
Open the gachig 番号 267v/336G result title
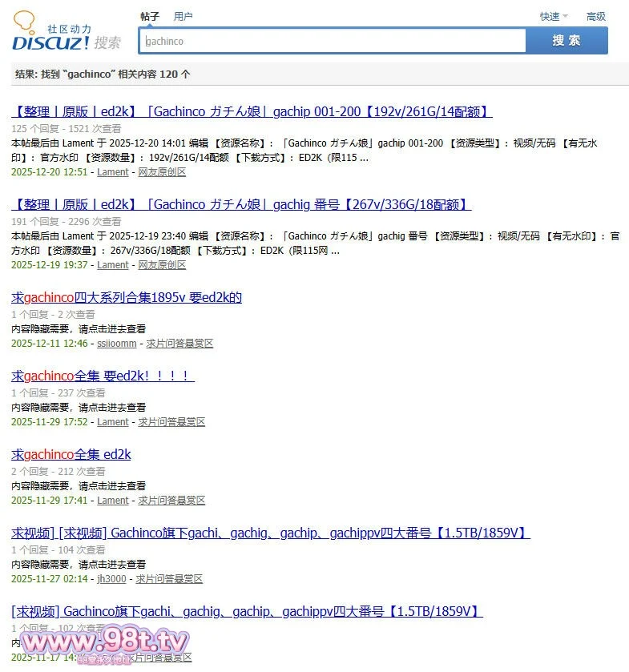click(241, 204)
